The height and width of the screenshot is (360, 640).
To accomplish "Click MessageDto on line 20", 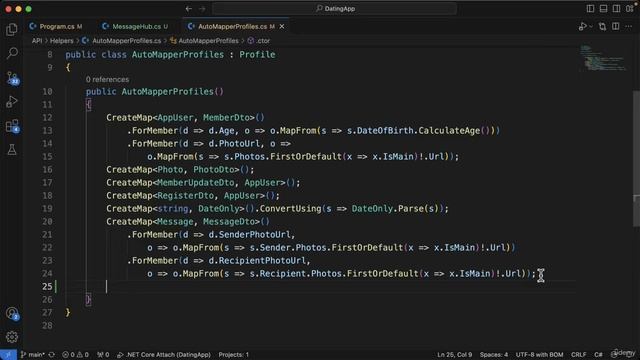I will [229, 222].
